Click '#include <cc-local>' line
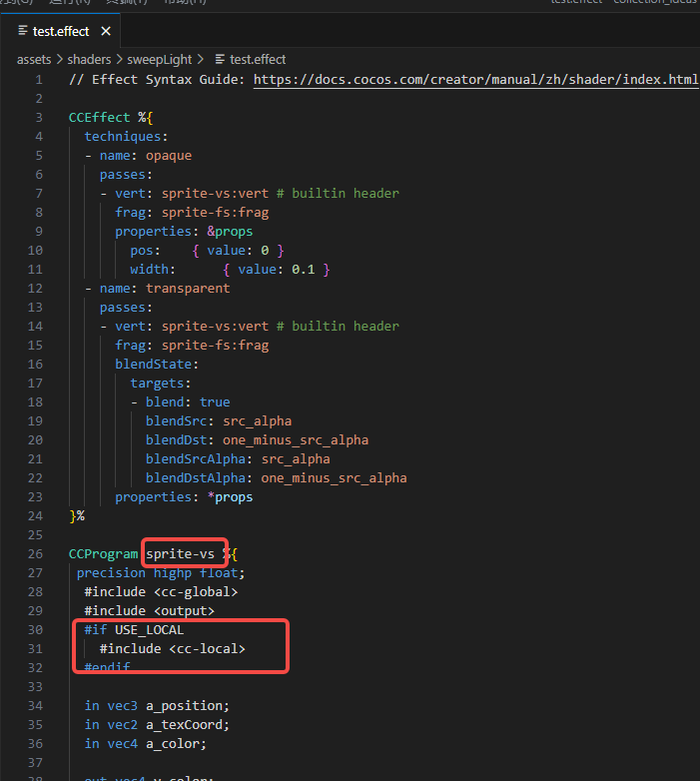700x781 pixels. [173, 649]
